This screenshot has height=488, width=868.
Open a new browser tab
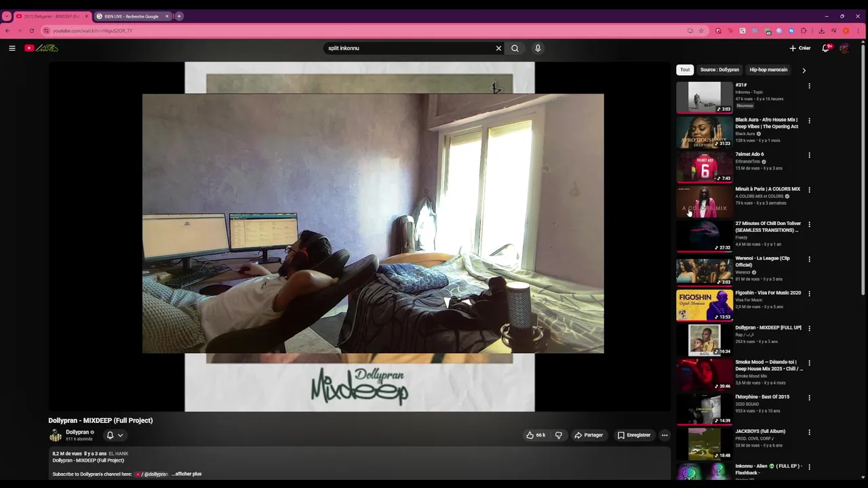179,16
